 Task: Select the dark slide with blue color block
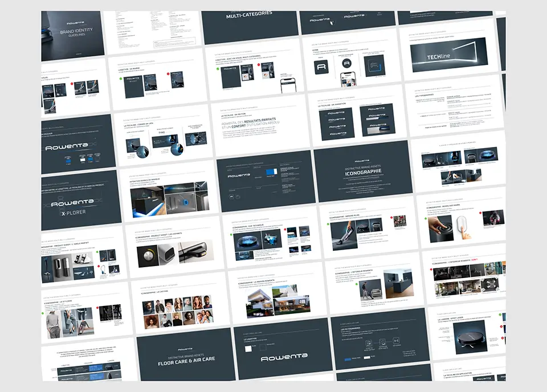tap(266, 181)
